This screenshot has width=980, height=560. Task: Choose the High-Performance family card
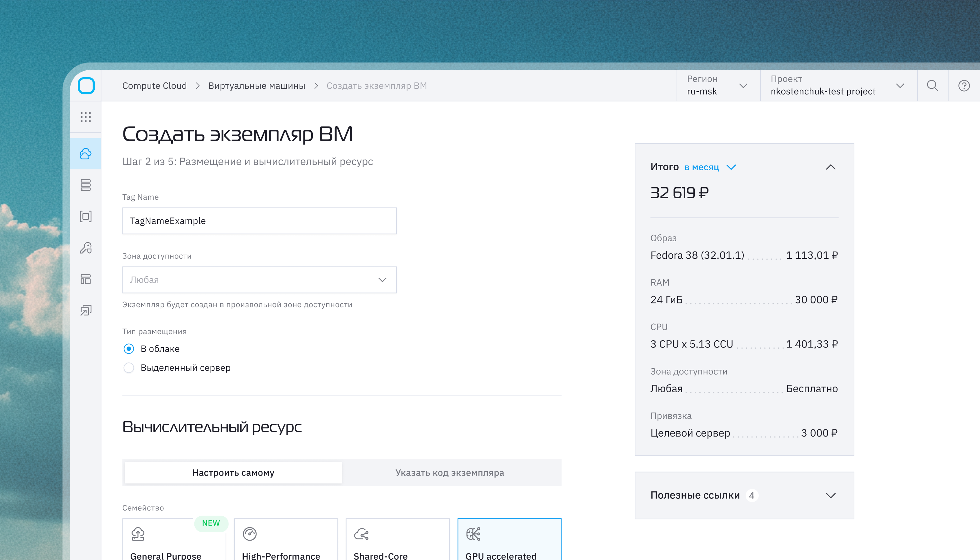point(286,539)
